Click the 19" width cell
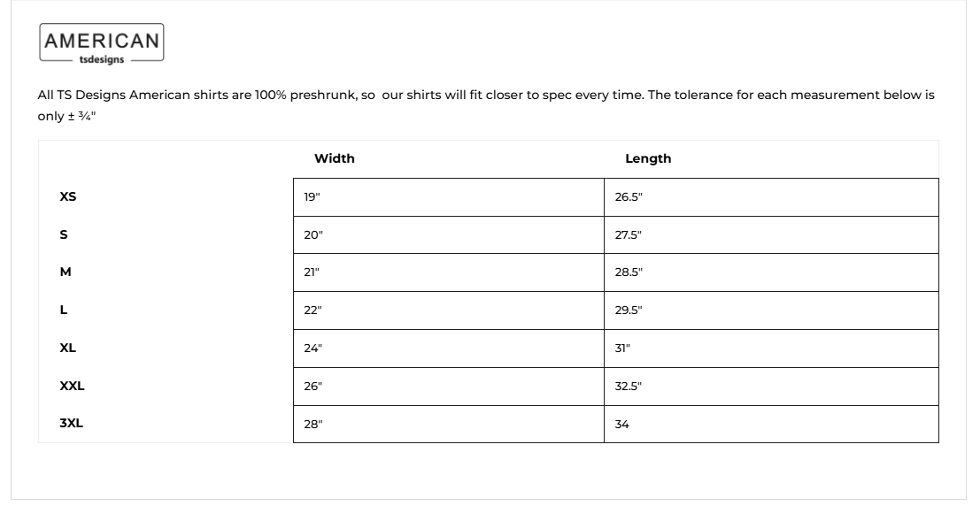The width and height of the screenshot is (980, 506). pyautogui.click(x=448, y=197)
